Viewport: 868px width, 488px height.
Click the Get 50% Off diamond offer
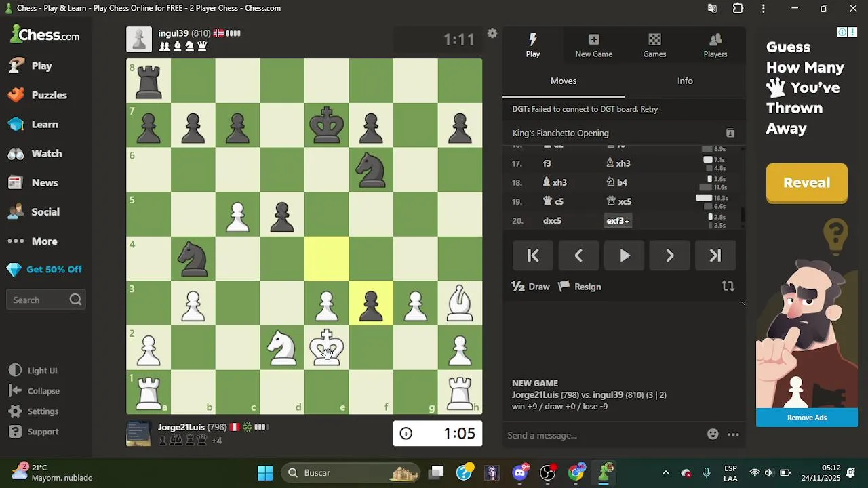[x=46, y=269]
